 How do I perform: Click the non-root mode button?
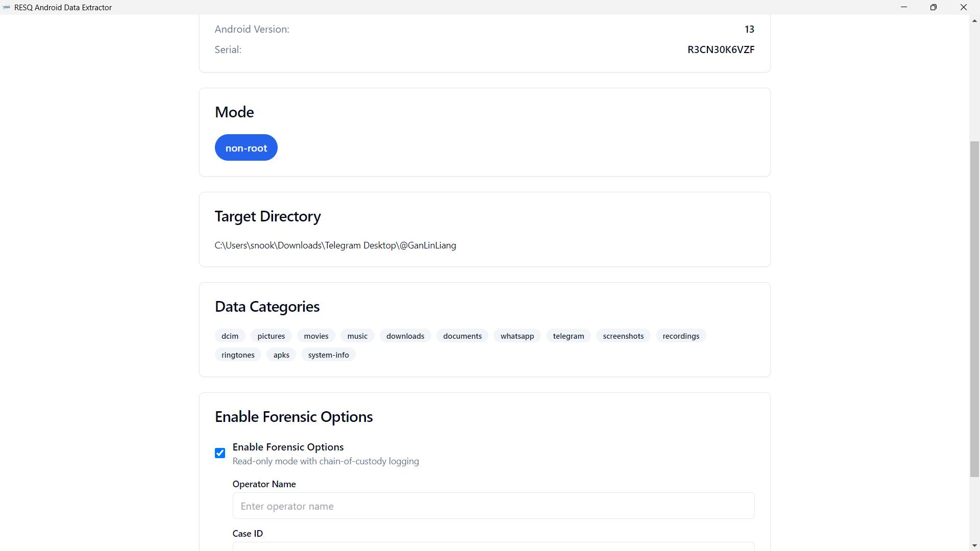coord(246,148)
